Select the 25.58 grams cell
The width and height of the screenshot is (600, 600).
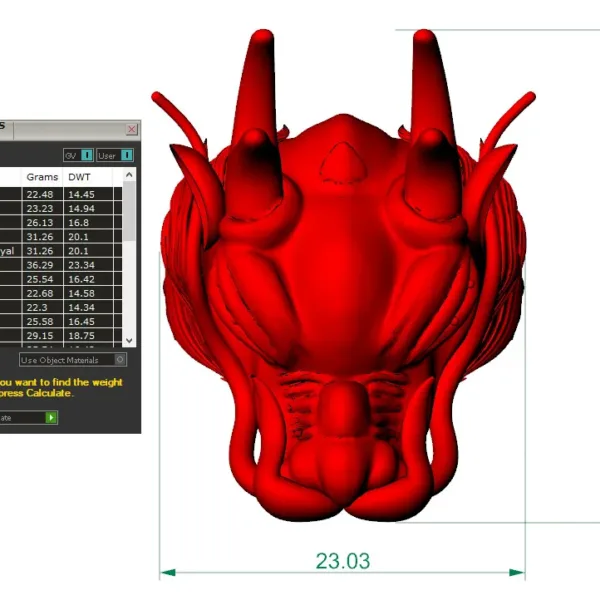click(x=42, y=321)
